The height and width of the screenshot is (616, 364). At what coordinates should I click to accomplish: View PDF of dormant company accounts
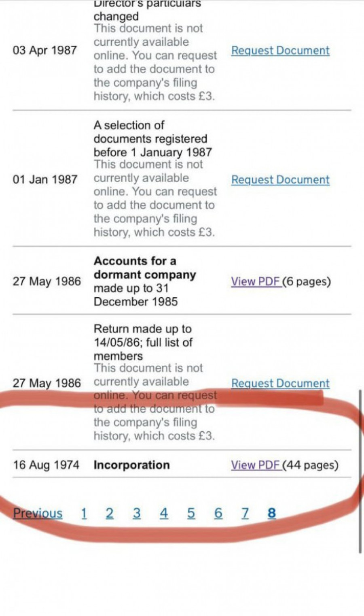tap(256, 281)
